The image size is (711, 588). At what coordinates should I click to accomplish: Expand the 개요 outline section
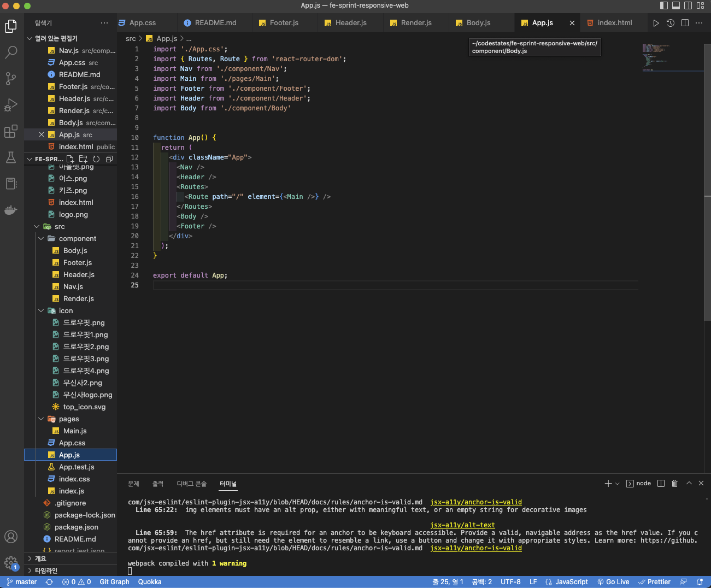click(x=71, y=558)
